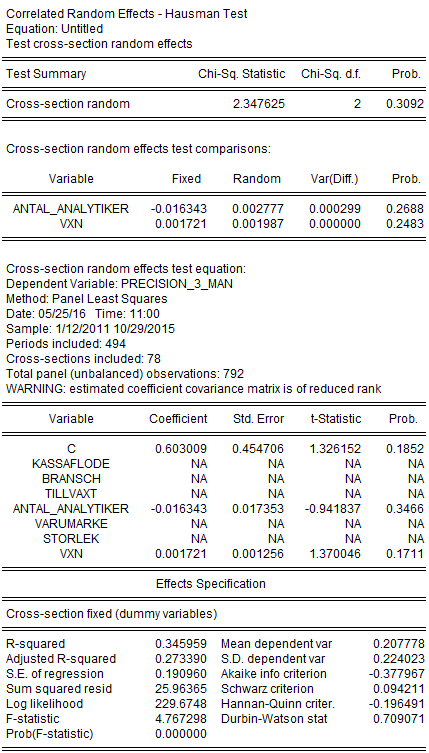The width and height of the screenshot is (429, 753).
Task: Click the Prob(F-statistic) label
Action: 50,734
